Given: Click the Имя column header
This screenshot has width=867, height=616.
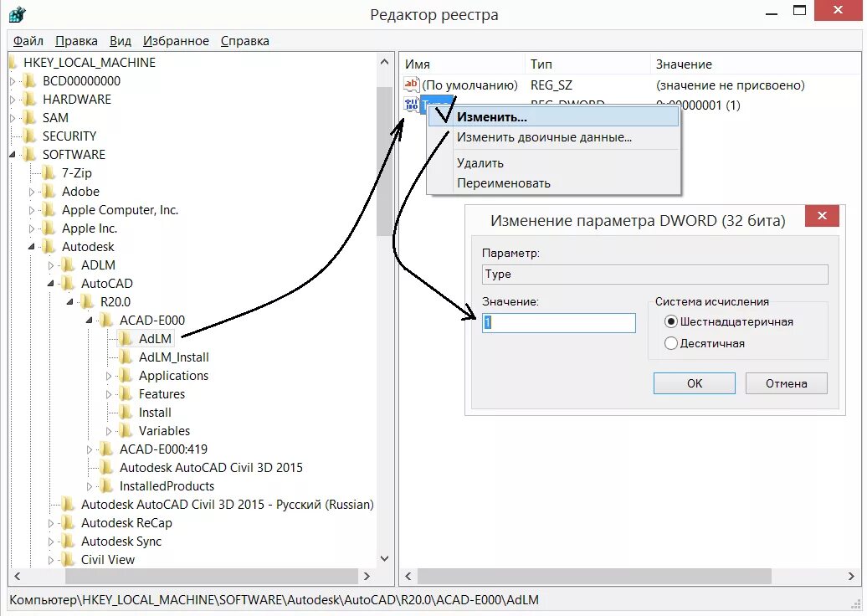Looking at the screenshot, I should pos(462,64).
